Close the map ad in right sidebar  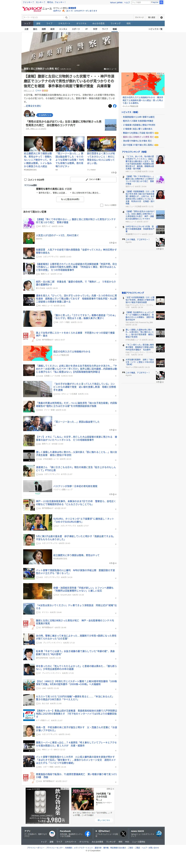tap(163, 74)
